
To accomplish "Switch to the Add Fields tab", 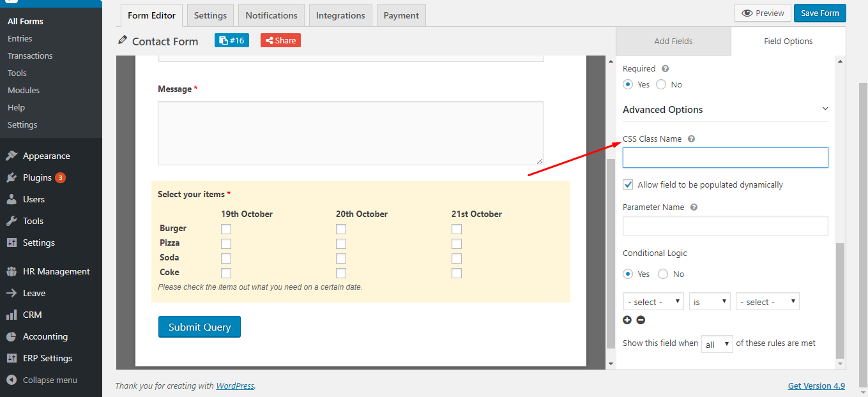I will (673, 41).
